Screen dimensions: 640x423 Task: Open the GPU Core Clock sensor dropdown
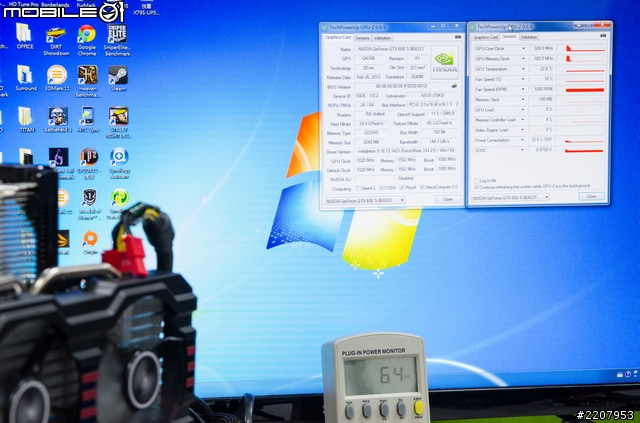523,49
